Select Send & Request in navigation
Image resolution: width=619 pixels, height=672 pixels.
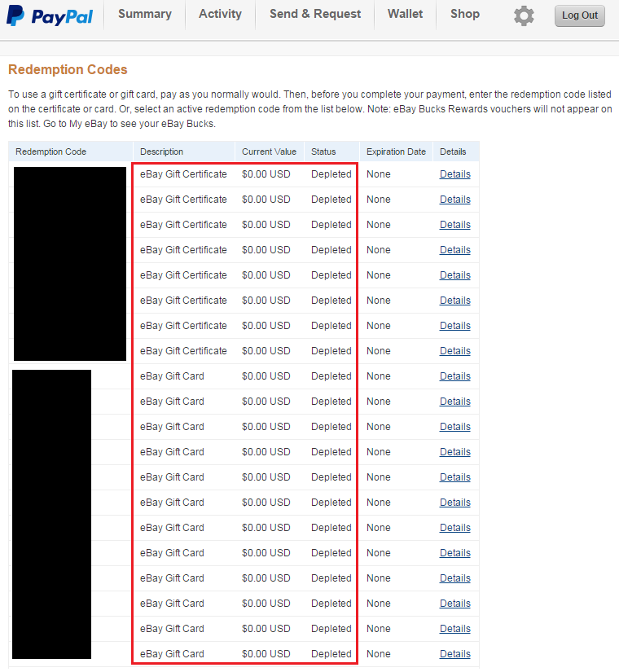(315, 14)
